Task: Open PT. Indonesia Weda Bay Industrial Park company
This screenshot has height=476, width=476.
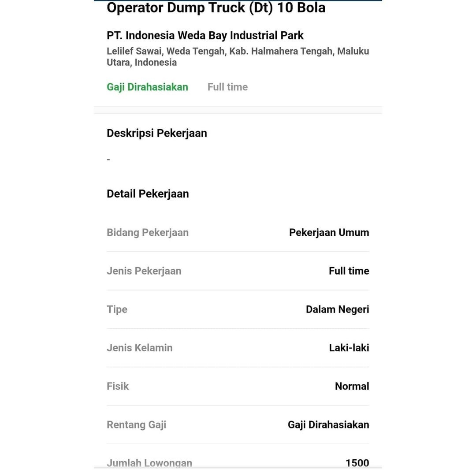Action: 205,36
